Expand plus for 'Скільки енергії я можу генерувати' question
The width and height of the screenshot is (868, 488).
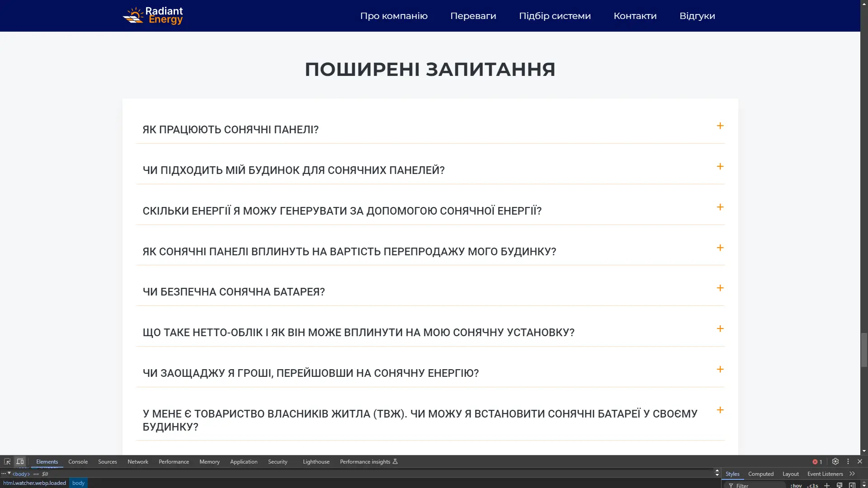coord(720,207)
